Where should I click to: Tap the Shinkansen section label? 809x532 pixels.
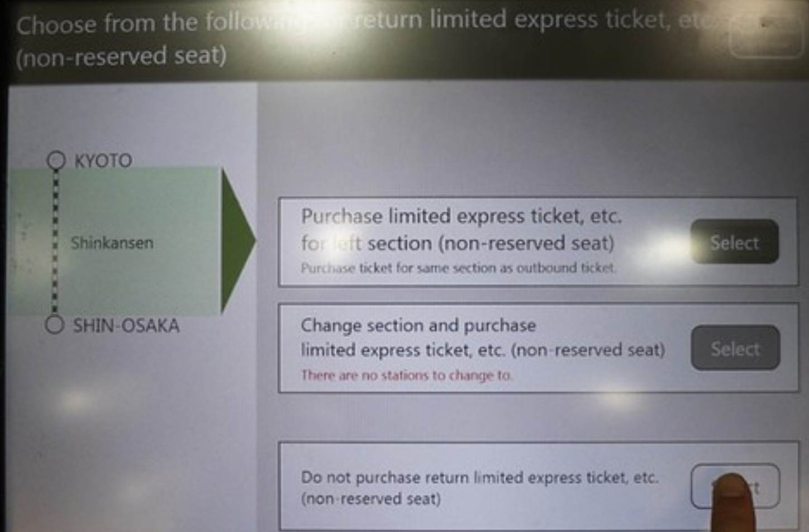point(112,243)
